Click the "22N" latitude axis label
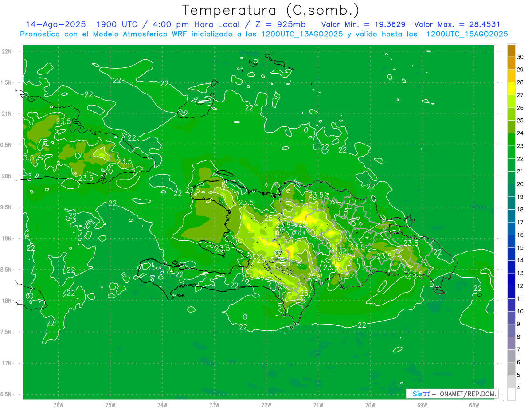The image size is (532, 411). tap(6, 51)
